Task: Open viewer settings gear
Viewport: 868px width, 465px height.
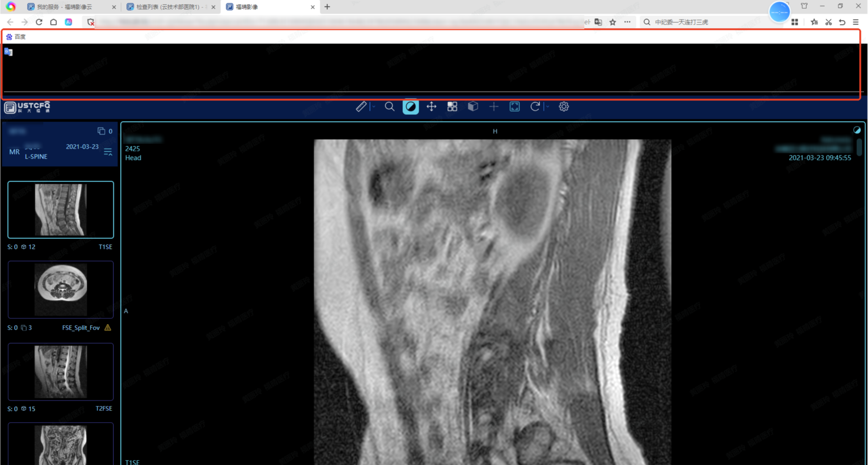Action: click(x=564, y=107)
